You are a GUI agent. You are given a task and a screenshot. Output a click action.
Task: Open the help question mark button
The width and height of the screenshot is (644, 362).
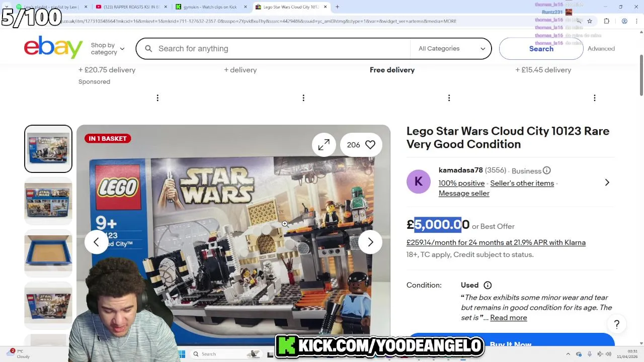[x=617, y=324]
